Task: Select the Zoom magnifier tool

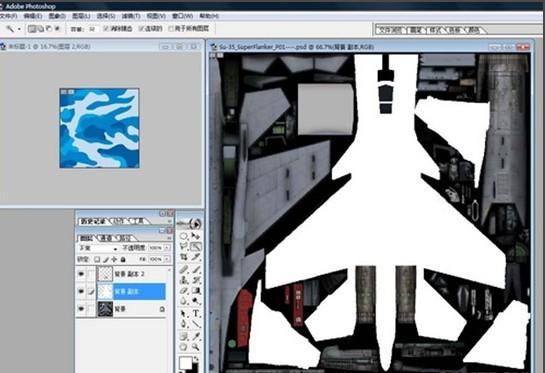Action: 196,347
